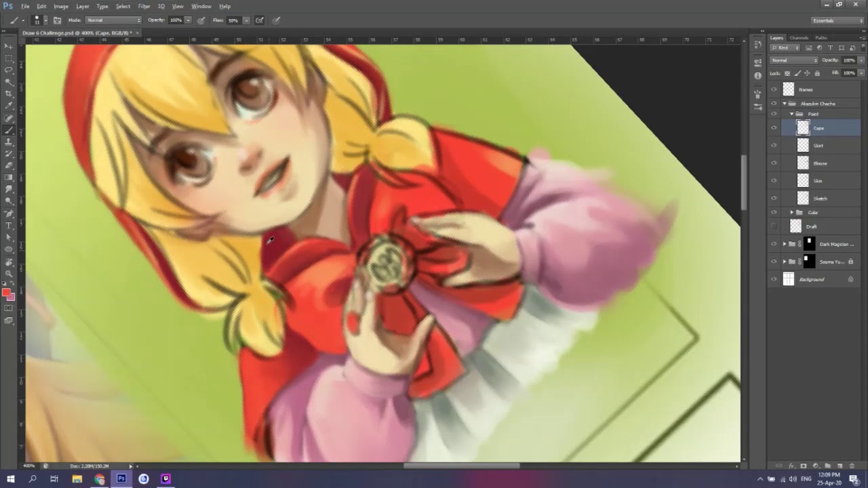This screenshot has height=488, width=868.
Task: Select the Spot Healing Brush tool
Action: 9,118
